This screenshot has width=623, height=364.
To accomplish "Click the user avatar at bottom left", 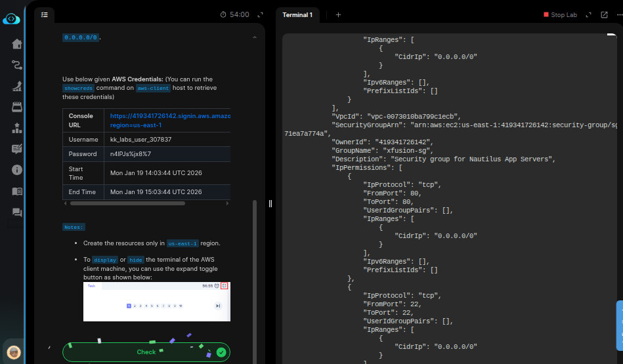I will coord(14,352).
